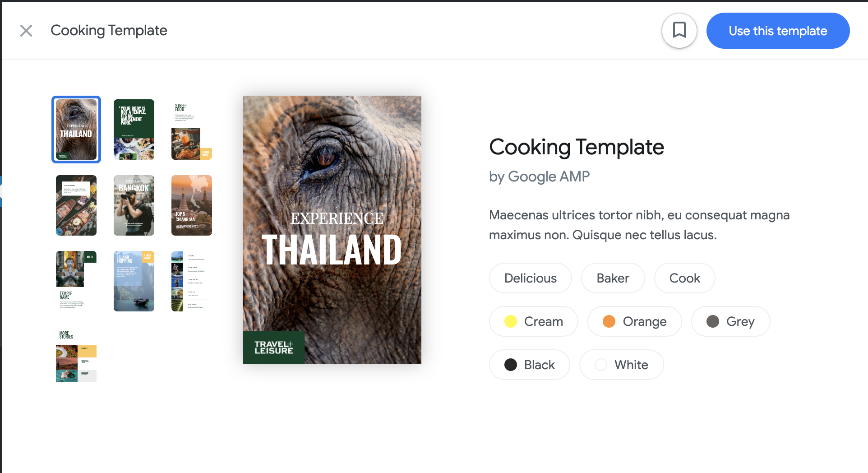This screenshot has width=868, height=473.
Task: Toggle the White color filter
Action: 621,365
